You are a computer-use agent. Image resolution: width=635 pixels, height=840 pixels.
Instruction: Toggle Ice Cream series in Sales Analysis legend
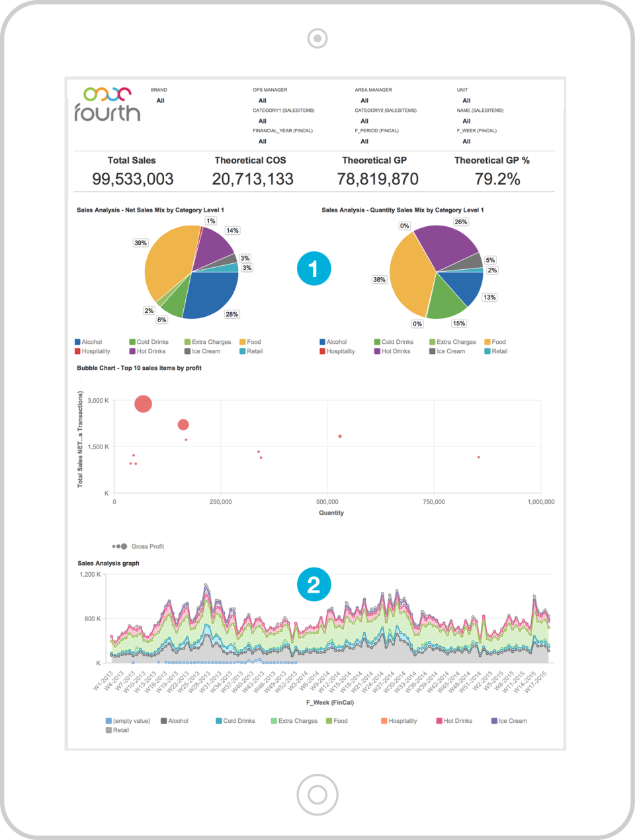[x=509, y=721]
